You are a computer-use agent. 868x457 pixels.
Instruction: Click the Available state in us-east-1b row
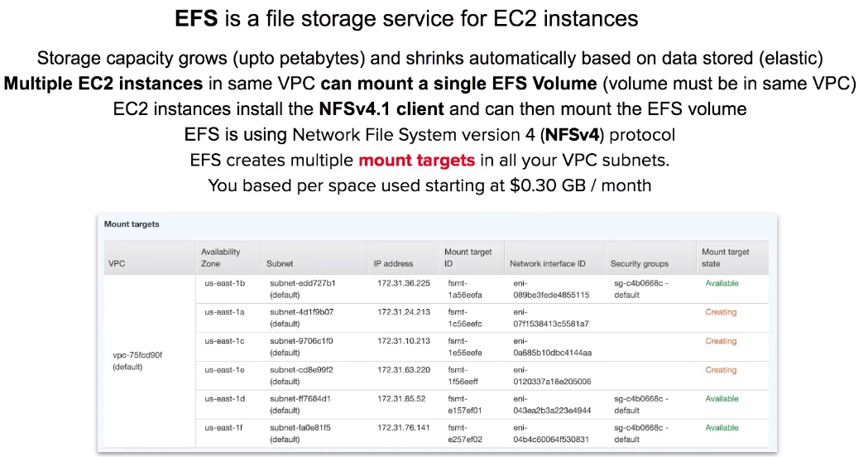coord(722,283)
